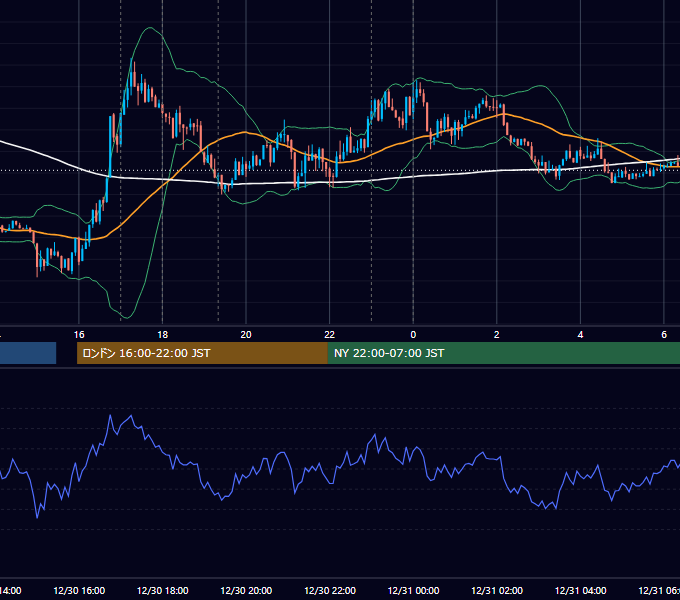
Task: Click the 6 hour label on price chart axis
Action: pos(664,335)
